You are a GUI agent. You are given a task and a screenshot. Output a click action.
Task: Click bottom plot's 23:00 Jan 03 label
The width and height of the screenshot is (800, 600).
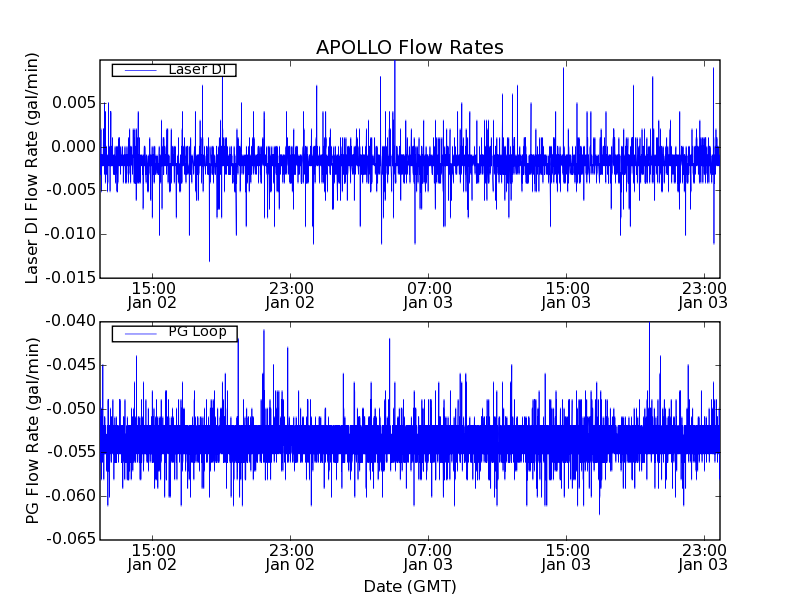pyautogui.click(x=703, y=558)
